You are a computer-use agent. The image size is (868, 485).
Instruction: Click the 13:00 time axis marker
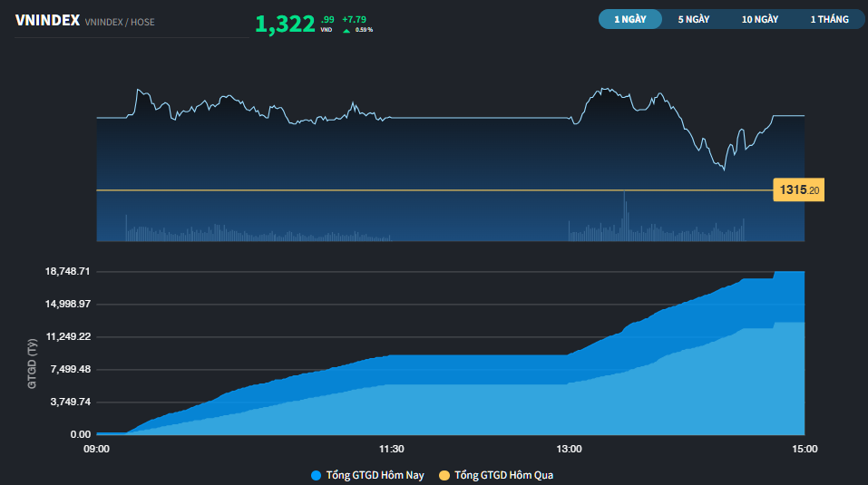(x=569, y=449)
